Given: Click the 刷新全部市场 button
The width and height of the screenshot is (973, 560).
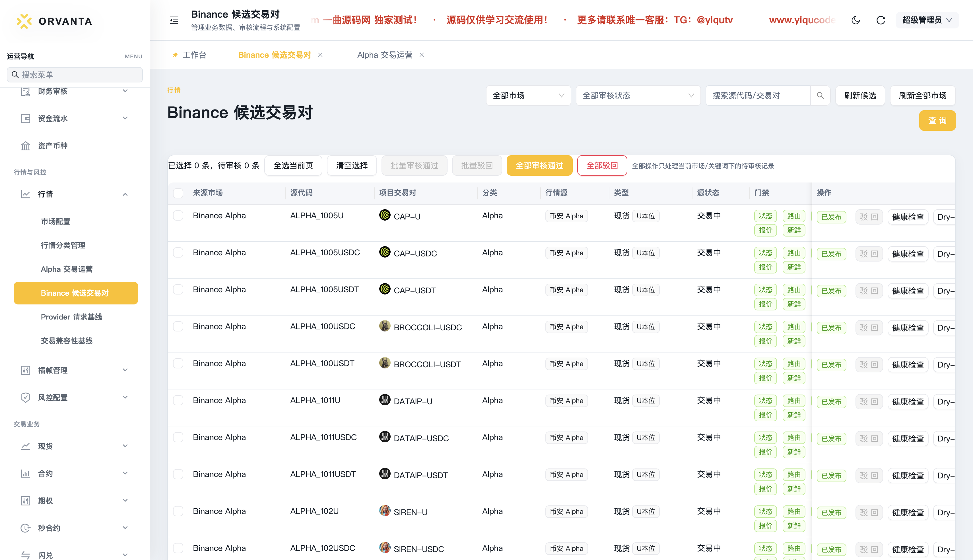Looking at the screenshot, I should pos(923,96).
